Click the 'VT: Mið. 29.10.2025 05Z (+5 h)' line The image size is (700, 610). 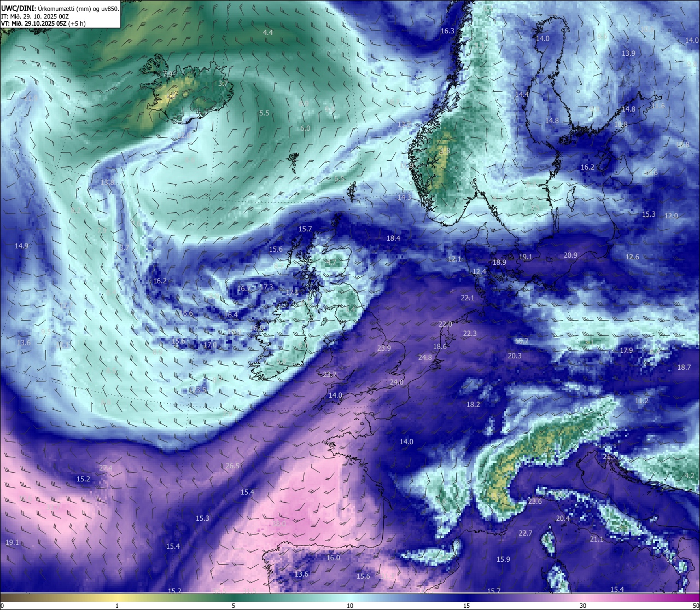pyautogui.click(x=44, y=24)
